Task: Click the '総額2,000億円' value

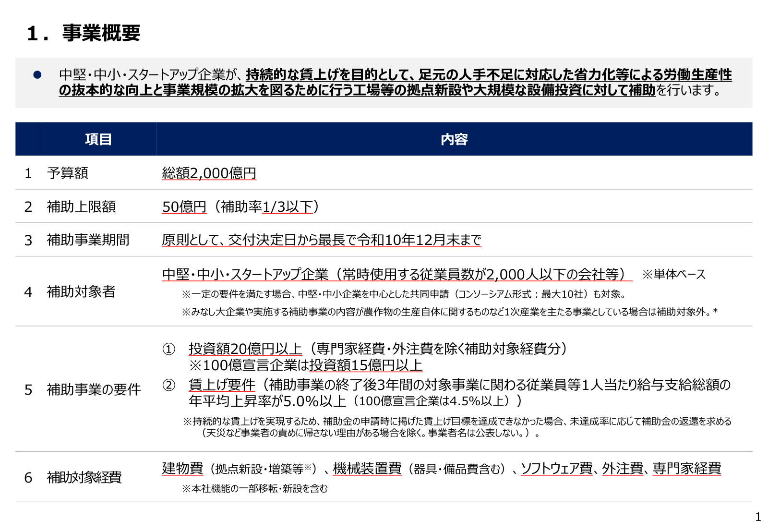Action: [209, 173]
